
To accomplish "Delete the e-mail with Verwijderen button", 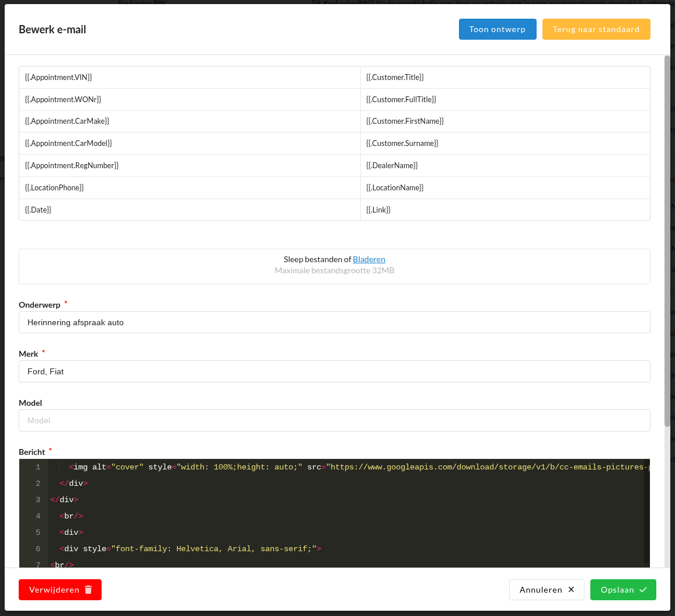I will point(60,590).
